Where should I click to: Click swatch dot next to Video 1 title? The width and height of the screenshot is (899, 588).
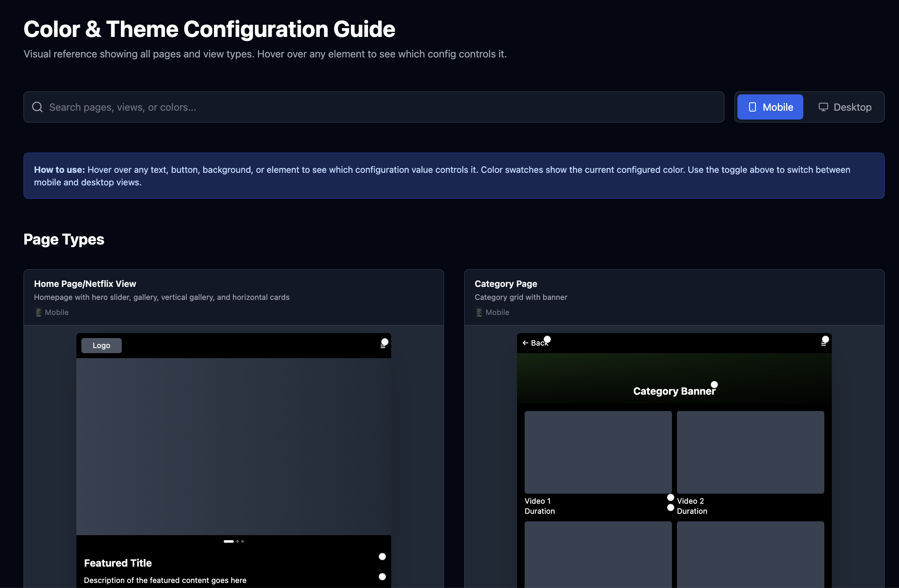pos(671,497)
